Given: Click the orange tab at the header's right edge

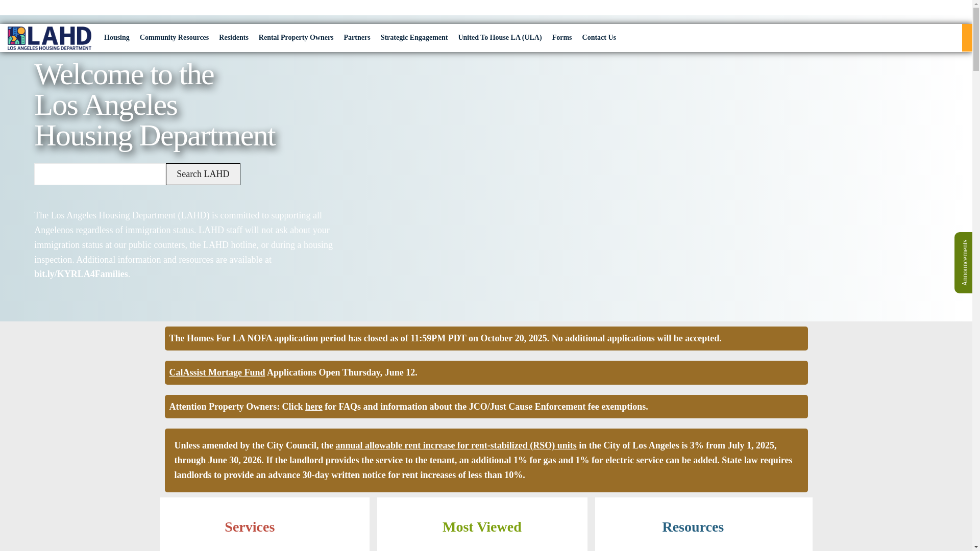Looking at the screenshot, I should point(967,38).
